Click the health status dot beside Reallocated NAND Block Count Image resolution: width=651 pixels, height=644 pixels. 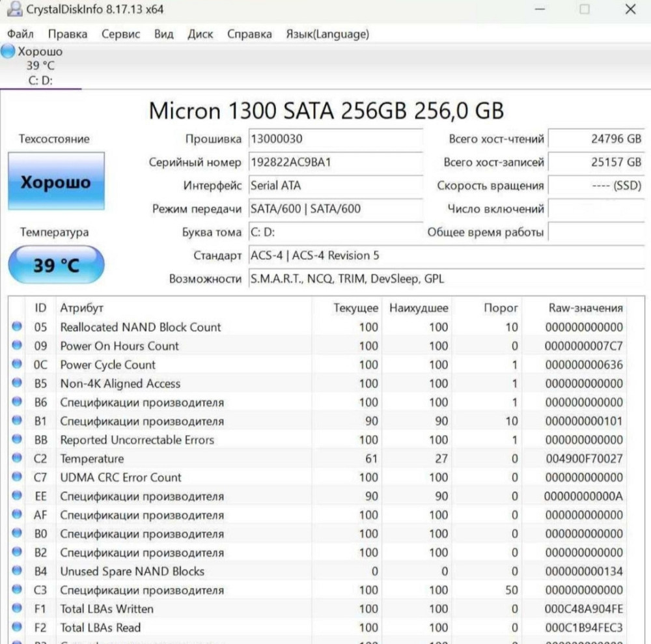point(16,327)
